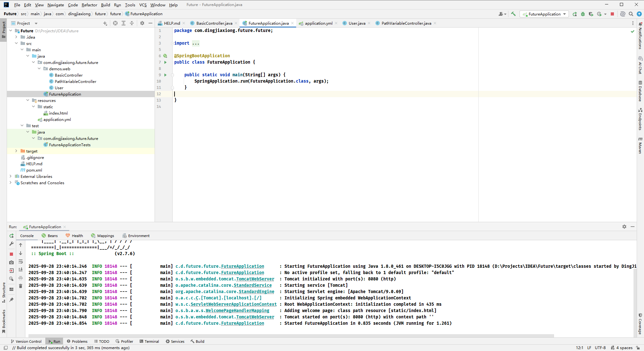
Task: Click the Run gutter arrow beside main method
Action: [x=165, y=75]
